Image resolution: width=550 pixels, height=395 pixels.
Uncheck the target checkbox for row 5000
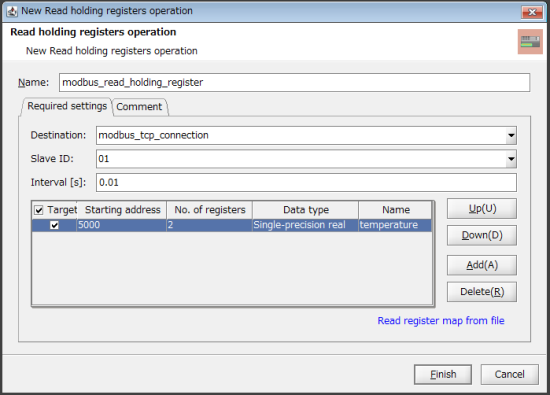point(54,225)
